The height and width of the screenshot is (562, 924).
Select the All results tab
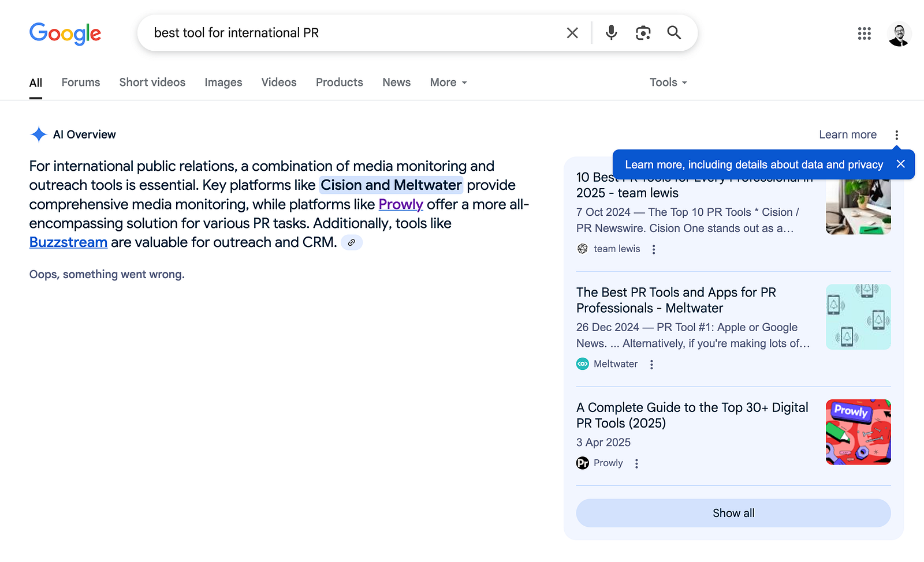point(36,83)
